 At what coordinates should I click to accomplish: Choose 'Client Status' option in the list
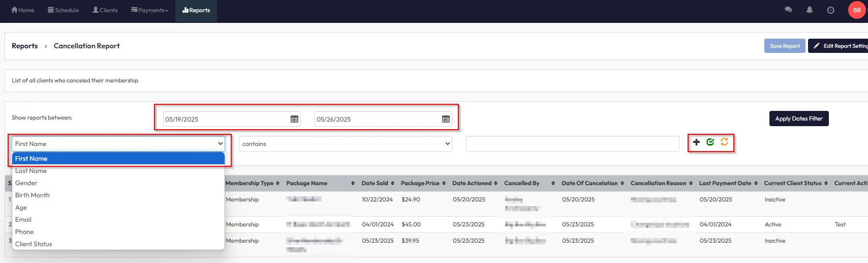coord(34,244)
